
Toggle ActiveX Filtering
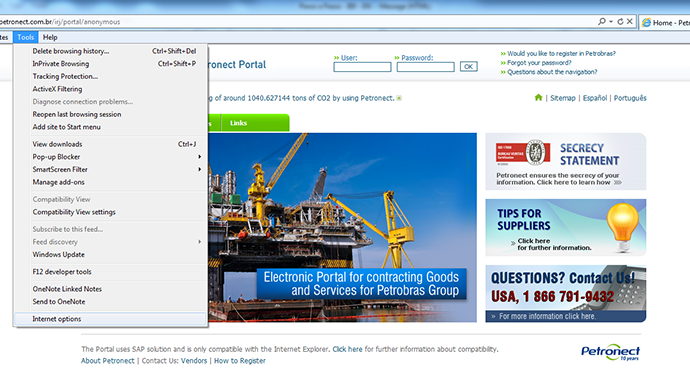click(x=111, y=89)
